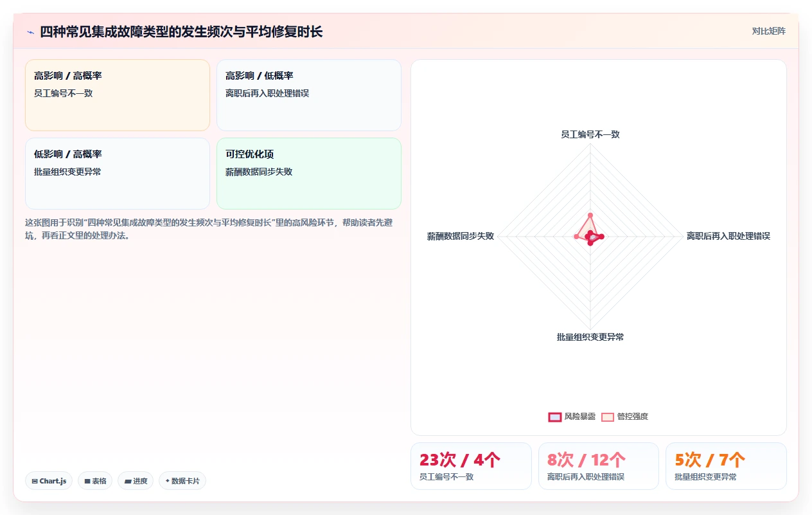Viewport: 812px width, 515px height.
Task: Click 离职后再入职处理错误 caption under 8次 / 12个
Action: tap(586, 477)
